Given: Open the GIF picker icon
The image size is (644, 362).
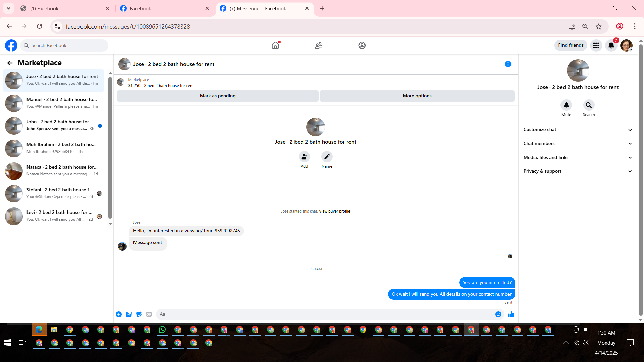Looking at the screenshot, I should click(149, 314).
